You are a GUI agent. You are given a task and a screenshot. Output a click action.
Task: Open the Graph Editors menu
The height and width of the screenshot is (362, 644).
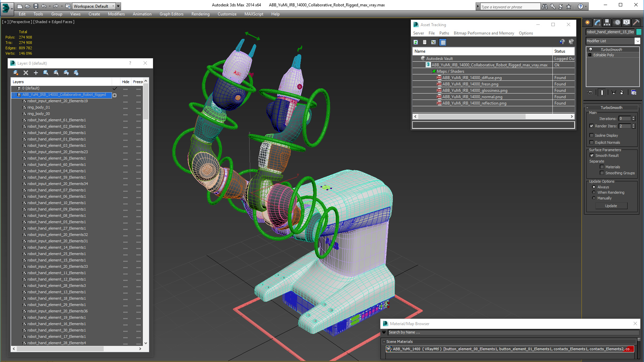pyautogui.click(x=171, y=14)
